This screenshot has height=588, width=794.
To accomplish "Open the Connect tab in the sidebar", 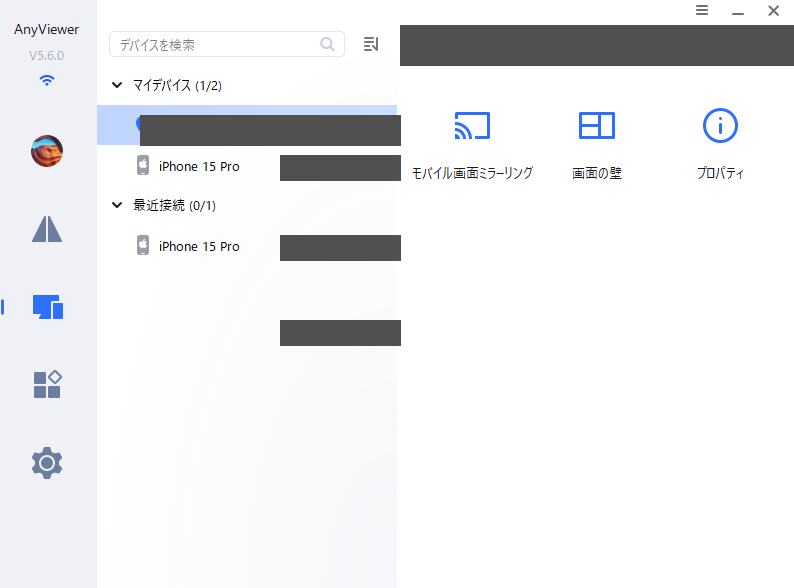I will click(47, 229).
